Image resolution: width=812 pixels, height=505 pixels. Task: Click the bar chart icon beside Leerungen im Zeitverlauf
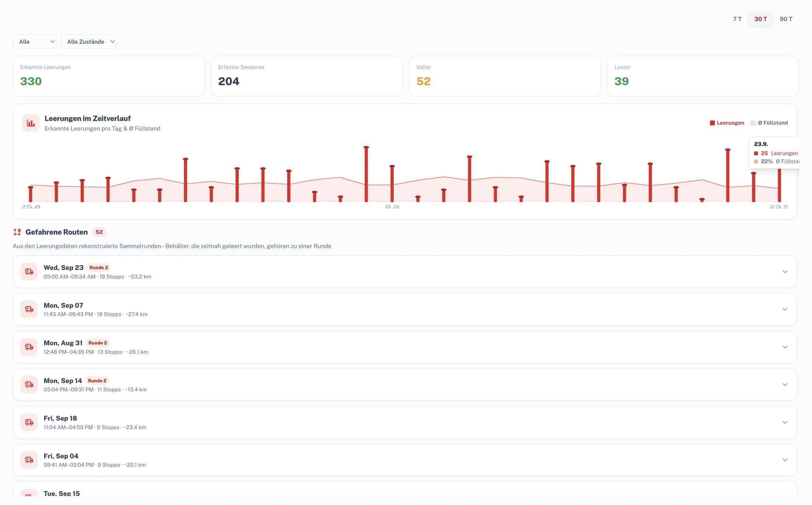click(x=31, y=123)
